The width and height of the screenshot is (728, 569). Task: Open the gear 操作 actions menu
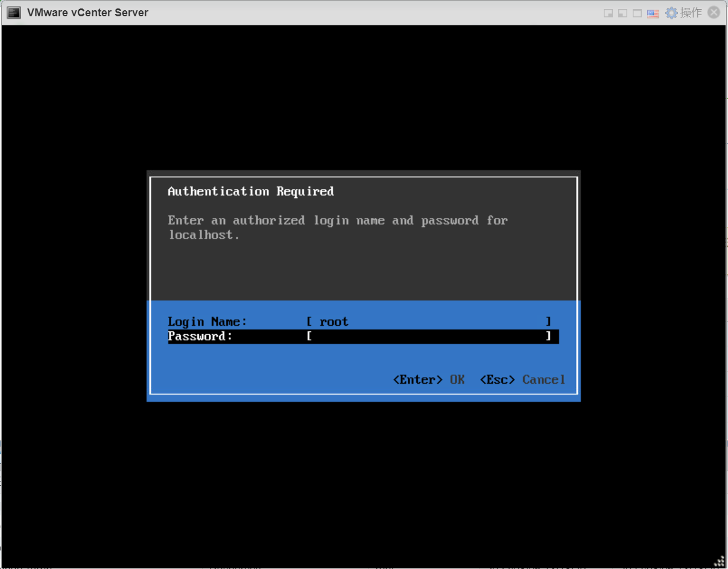(684, 13)
